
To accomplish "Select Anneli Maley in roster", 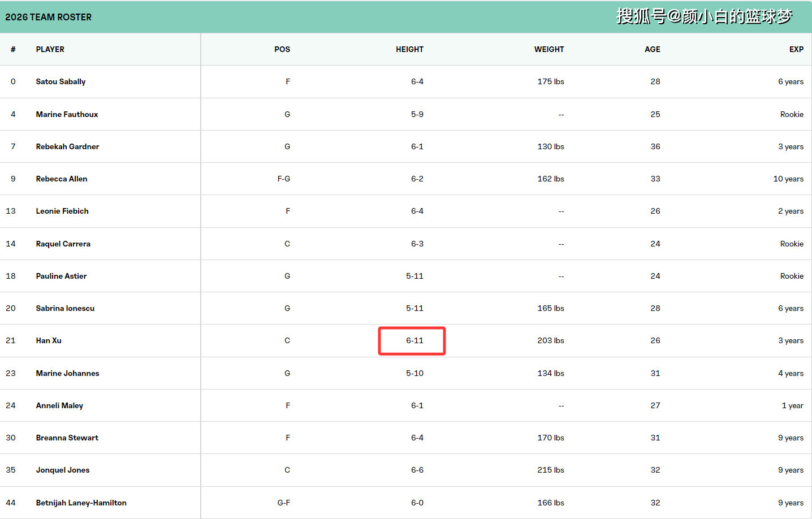I will coord(59,405).
